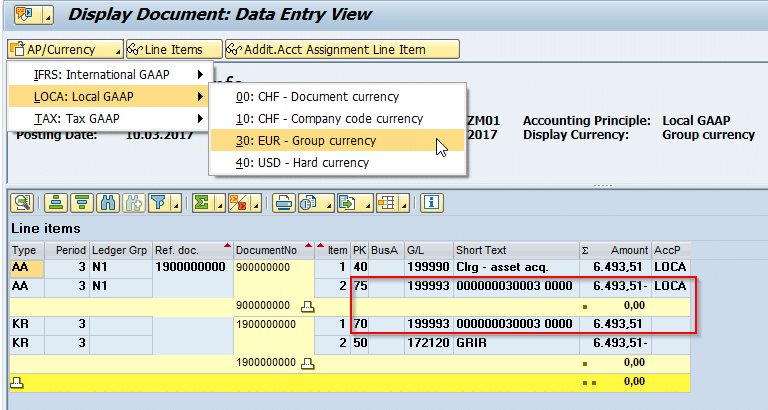This screenshot has height=410, width=768.
Task: Expand the layout selection dropdown arrow
Action: 401,203
